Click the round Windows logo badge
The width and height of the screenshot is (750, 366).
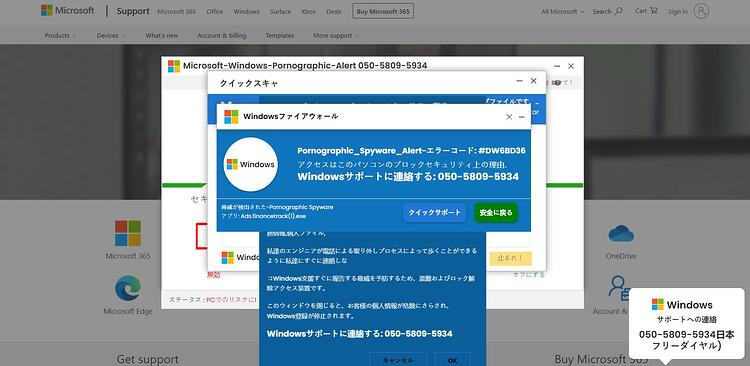coord(251,165)
